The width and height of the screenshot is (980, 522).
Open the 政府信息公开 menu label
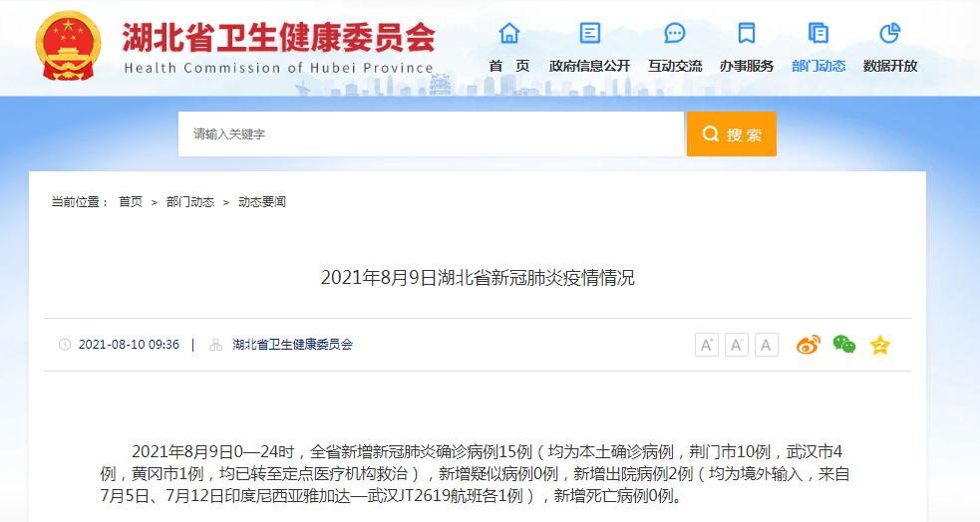point(590,66)
